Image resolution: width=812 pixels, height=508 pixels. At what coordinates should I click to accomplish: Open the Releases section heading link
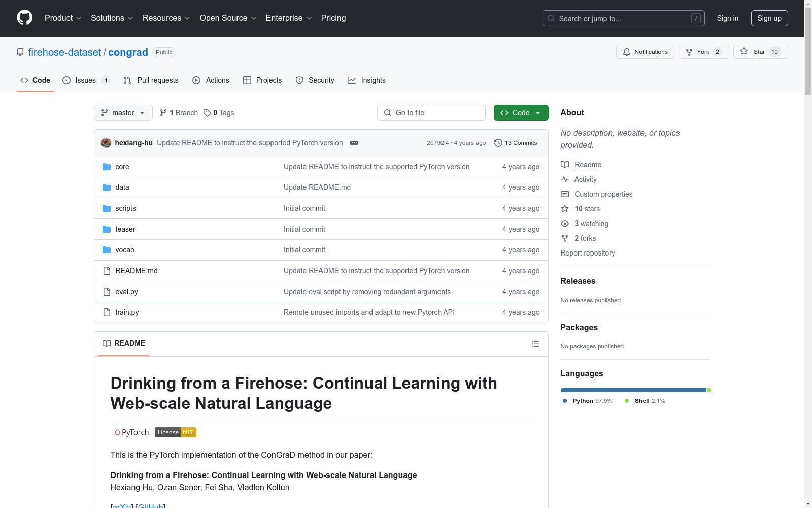(578, 281)
